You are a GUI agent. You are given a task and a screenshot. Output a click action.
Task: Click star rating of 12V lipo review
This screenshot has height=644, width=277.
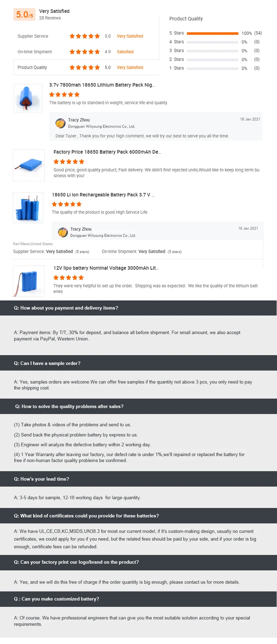pos(68,278)
